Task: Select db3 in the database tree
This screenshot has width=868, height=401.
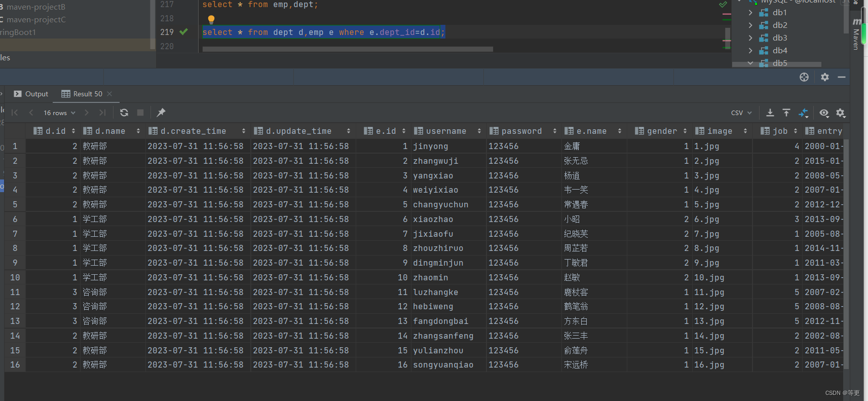Action: [x=779, y=38]
